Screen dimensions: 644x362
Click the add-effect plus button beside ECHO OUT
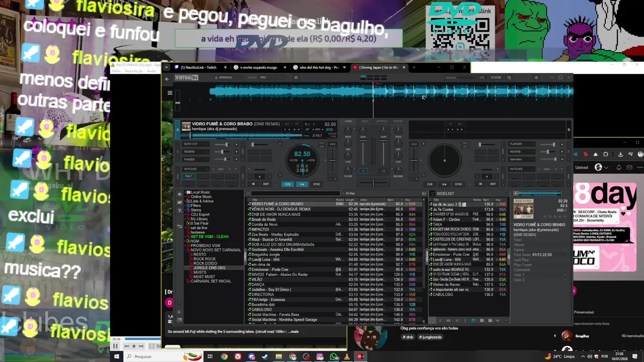pyautogui.click(x=236, y=144)
